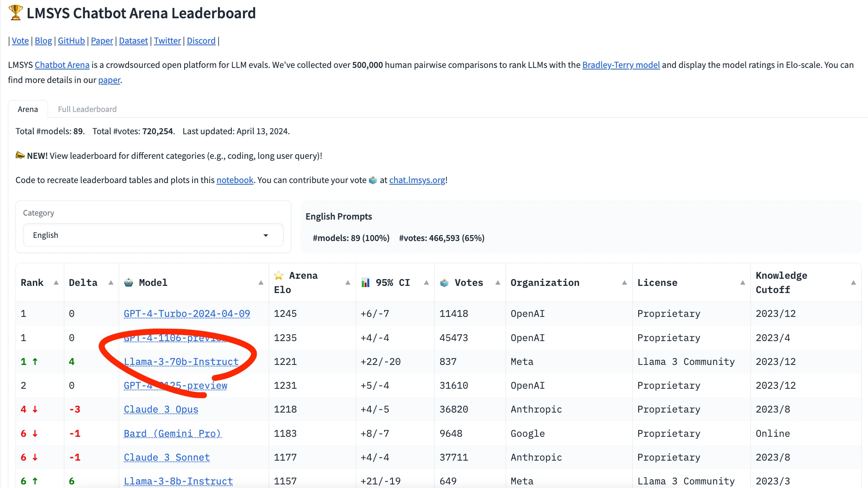Viewport: 868px width, 488px height.
Task: Sort table by Model column arrow
Action: click(261, 283)
